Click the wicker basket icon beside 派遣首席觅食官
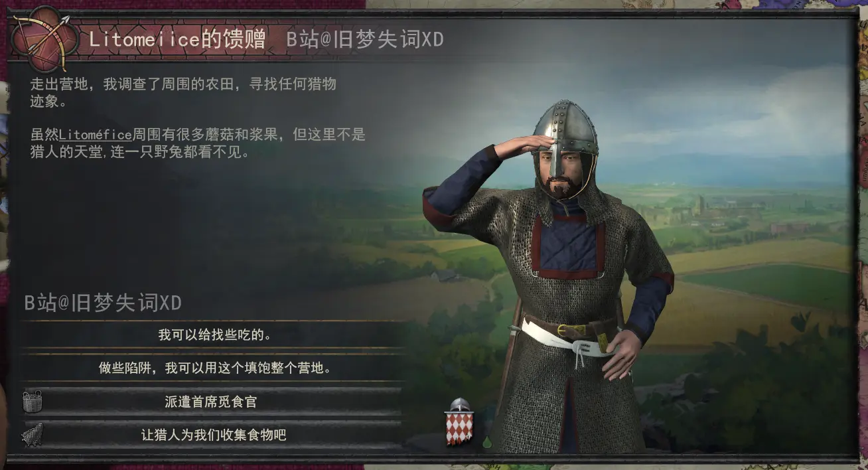Viewport: 868px width, 470px height. click(x=32, y=402)
